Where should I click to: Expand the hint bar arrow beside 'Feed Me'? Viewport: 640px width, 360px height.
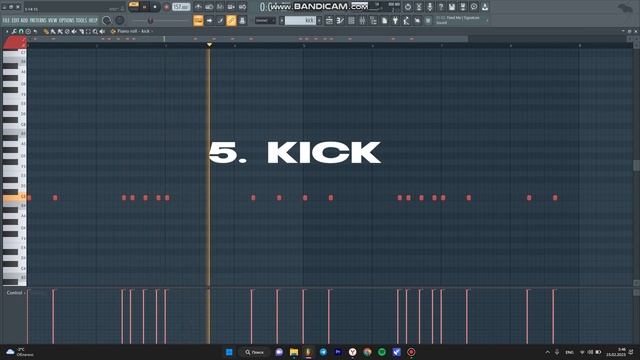pos(487,20)
